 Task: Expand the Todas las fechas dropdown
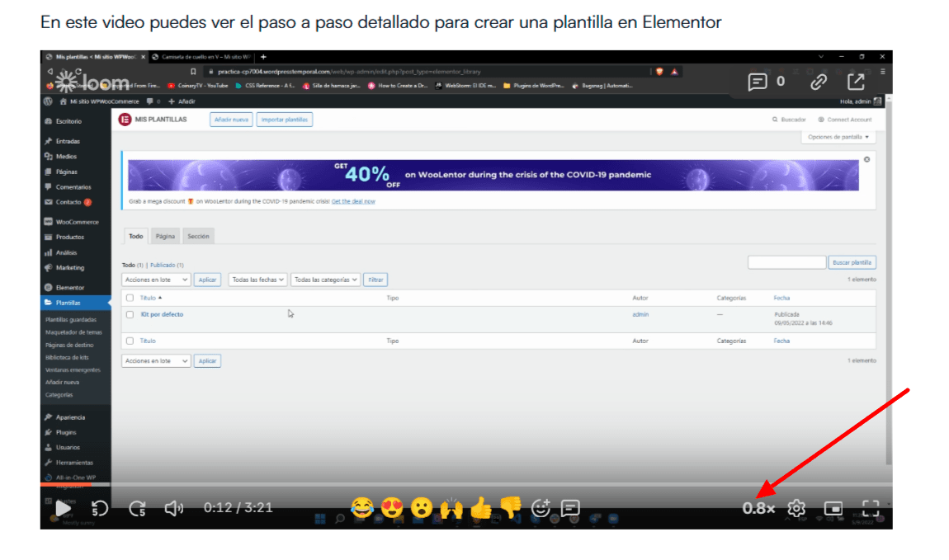click(257, 280)
